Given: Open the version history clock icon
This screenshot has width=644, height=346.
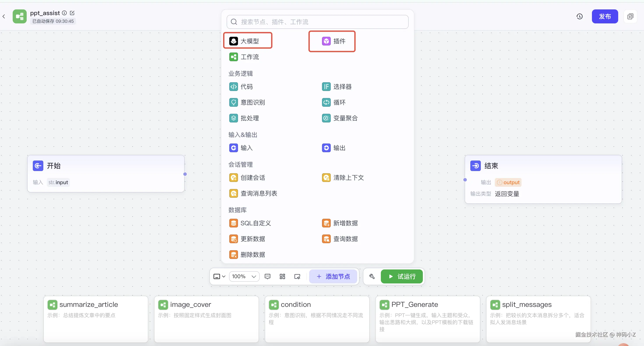Looking at the screenshot, I should coord(579,16).
